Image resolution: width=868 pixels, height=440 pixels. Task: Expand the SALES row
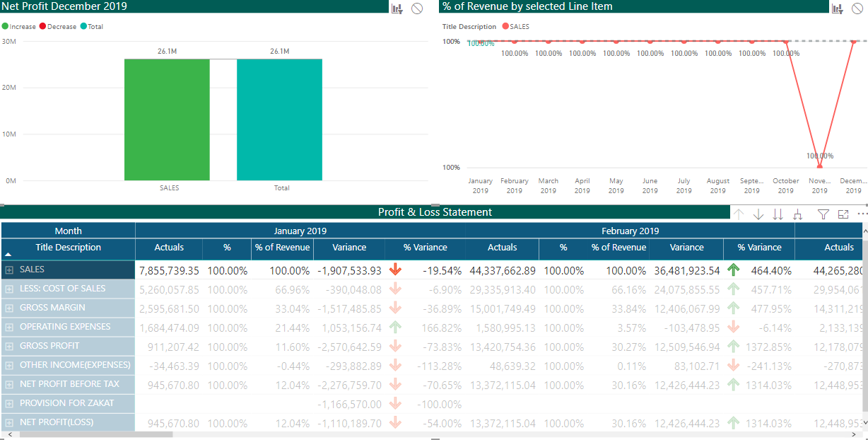point(9,270)
